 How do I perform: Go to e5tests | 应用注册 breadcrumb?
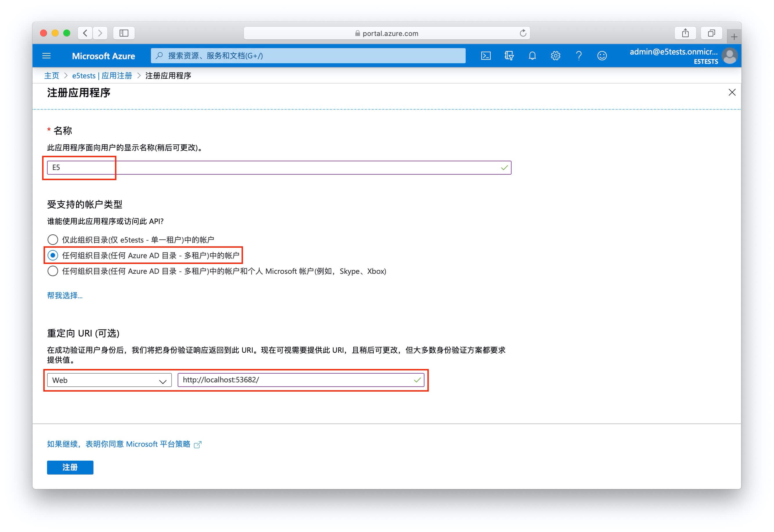pyautogui.click(x=102, y=76)
